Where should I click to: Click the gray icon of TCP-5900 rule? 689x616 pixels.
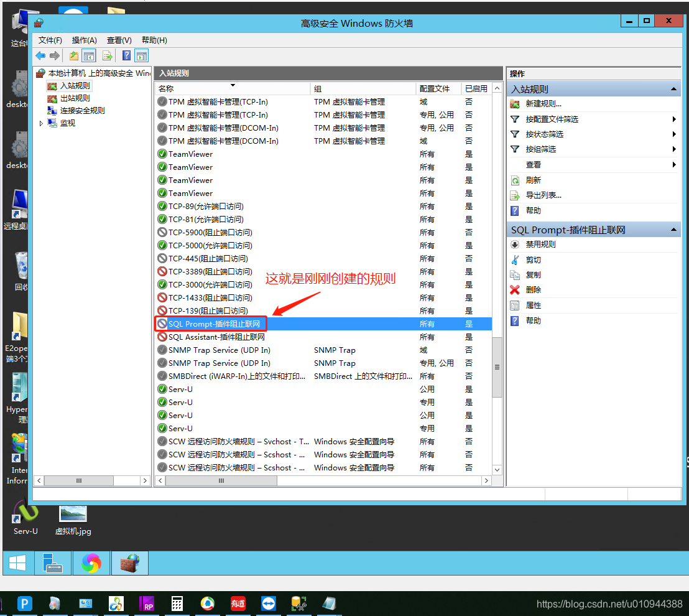162,233
